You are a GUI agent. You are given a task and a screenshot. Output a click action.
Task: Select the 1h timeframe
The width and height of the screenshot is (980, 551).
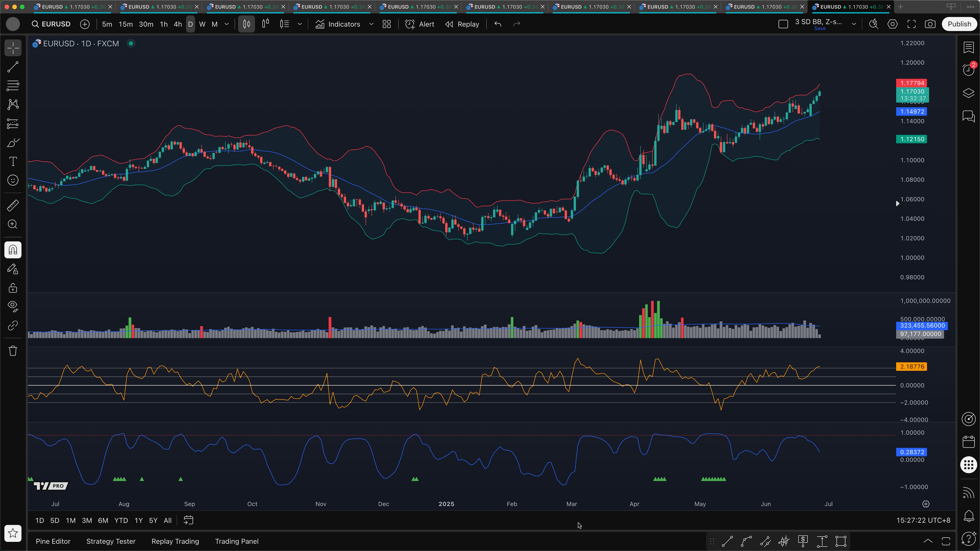pos(164,24)
